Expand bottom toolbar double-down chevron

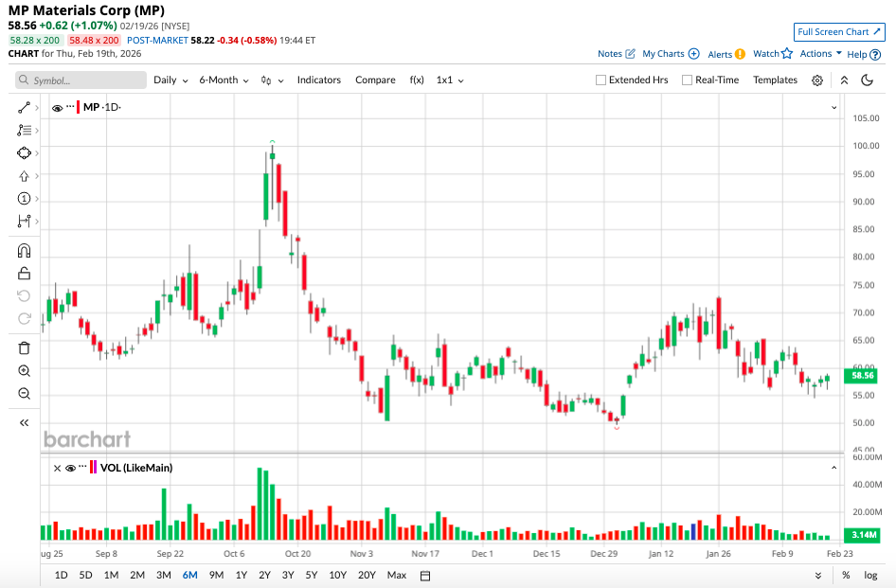coord(818,576)
